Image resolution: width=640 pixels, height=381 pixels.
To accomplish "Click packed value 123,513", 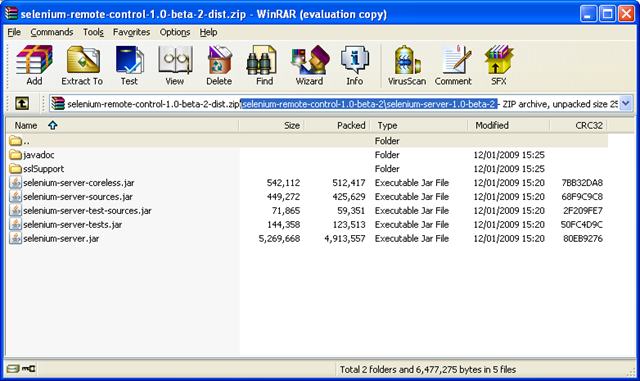I will 349,225.
